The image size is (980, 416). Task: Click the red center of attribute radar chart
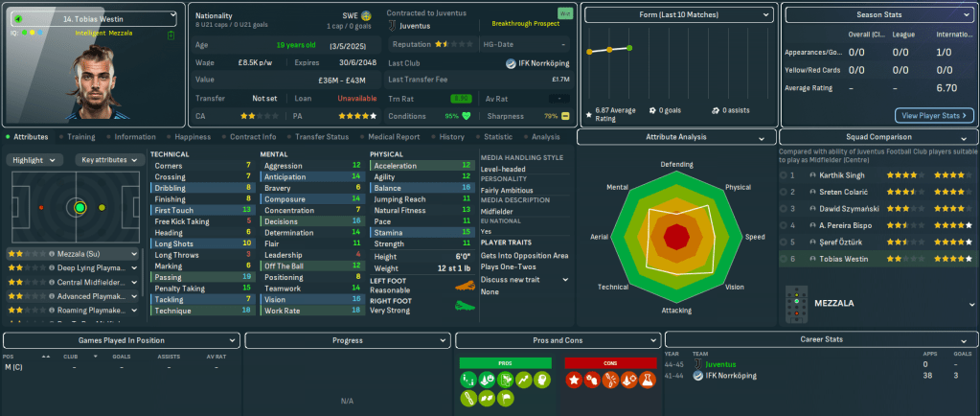pos(675,235)
